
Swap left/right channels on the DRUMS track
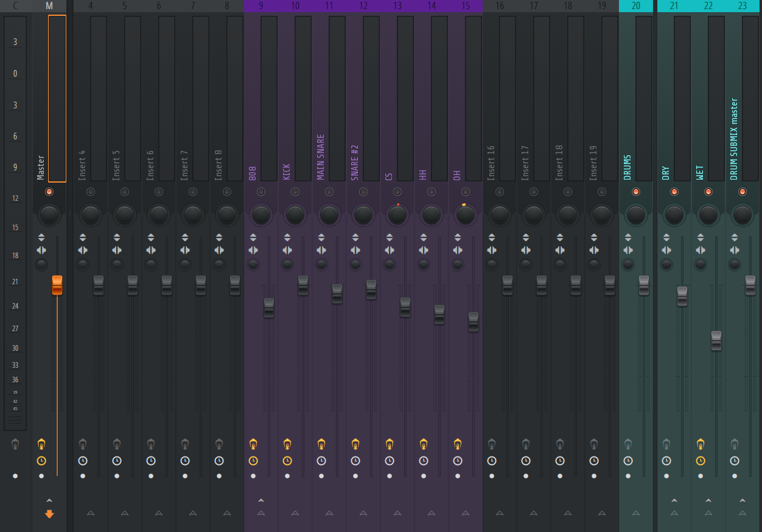(x=628, y=250)
